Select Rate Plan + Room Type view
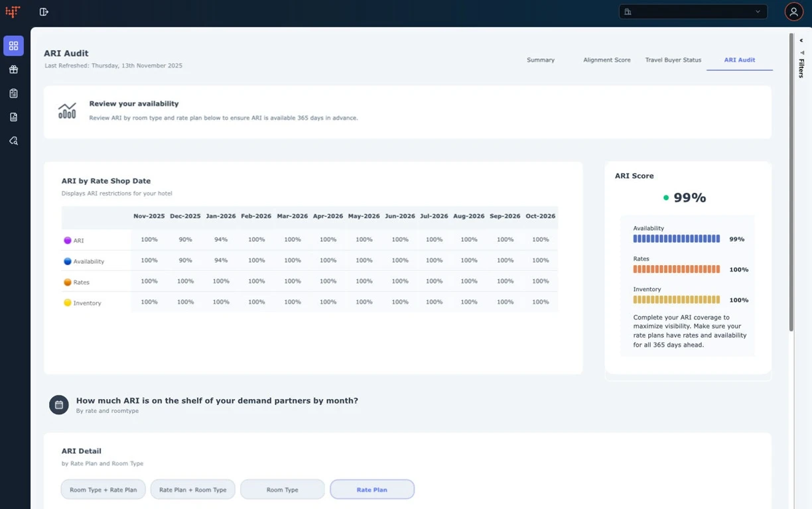 [193, 490]
